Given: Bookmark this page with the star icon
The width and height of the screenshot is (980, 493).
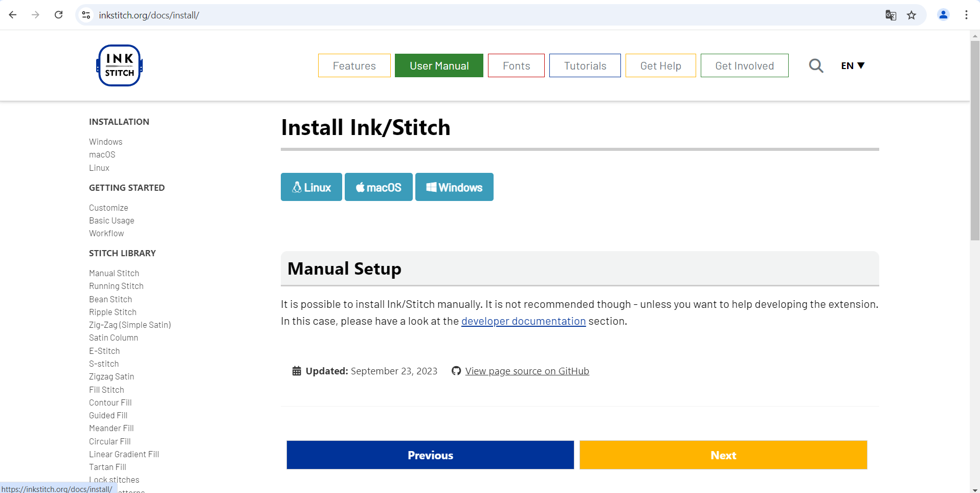Looking at the screenshot, I should click(x=911, y=15).
